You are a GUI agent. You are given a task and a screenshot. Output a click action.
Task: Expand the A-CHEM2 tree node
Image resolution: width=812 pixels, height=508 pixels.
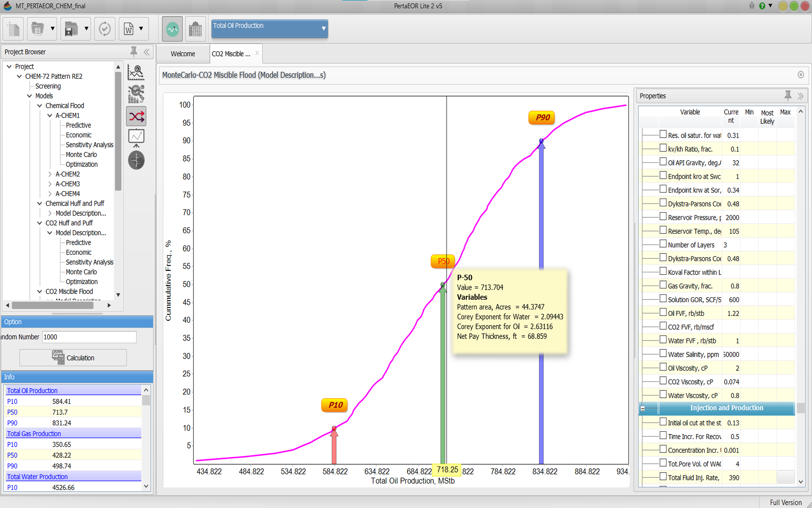[50, 174]
